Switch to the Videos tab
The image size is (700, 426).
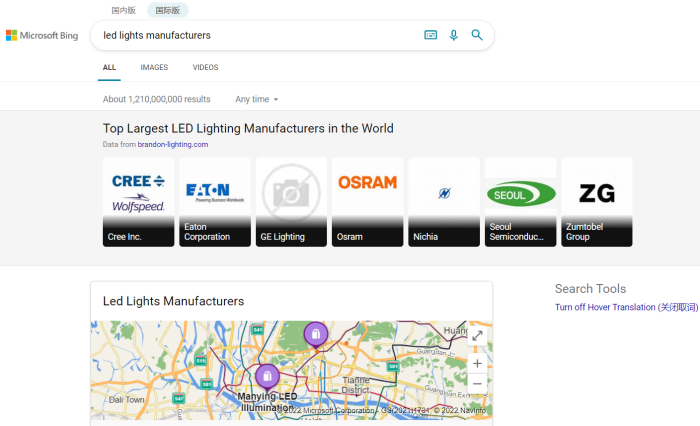click(205, 67)
